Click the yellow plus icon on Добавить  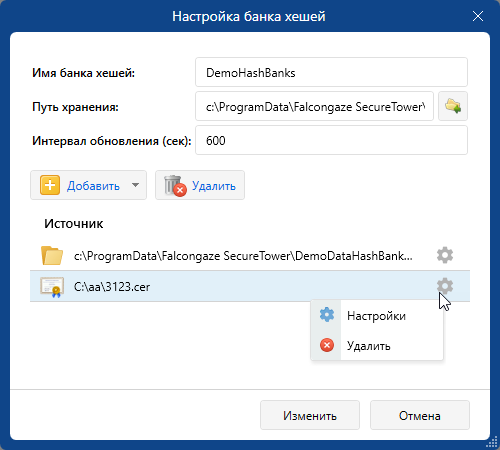tap(50, 185)
